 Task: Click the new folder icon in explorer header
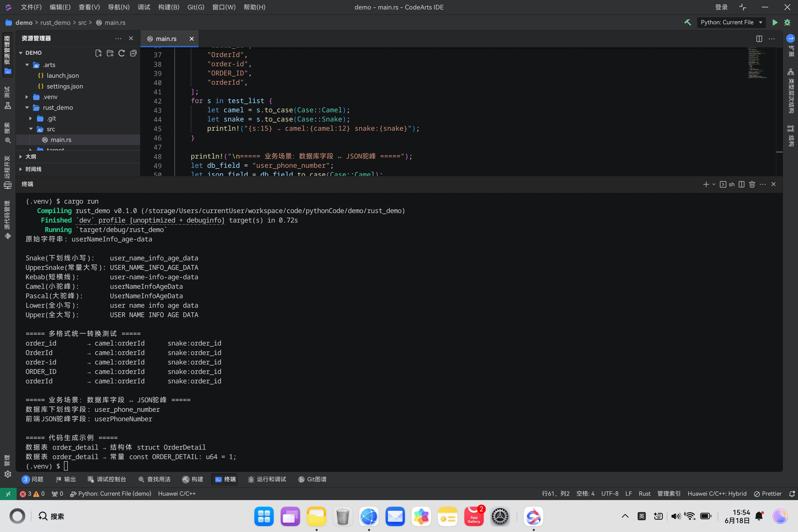click(110, 53)
